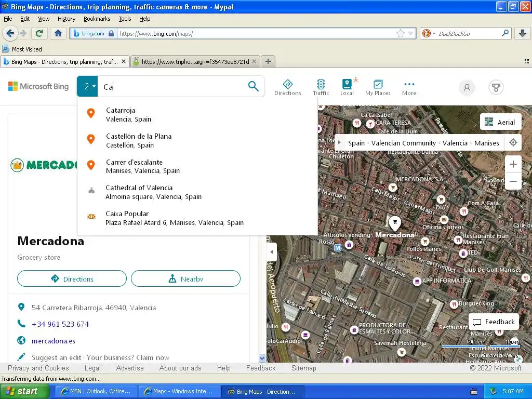The height and width of the screenshot is (399, 532).
Task: Open the History menu
Action: click(66, 19)
